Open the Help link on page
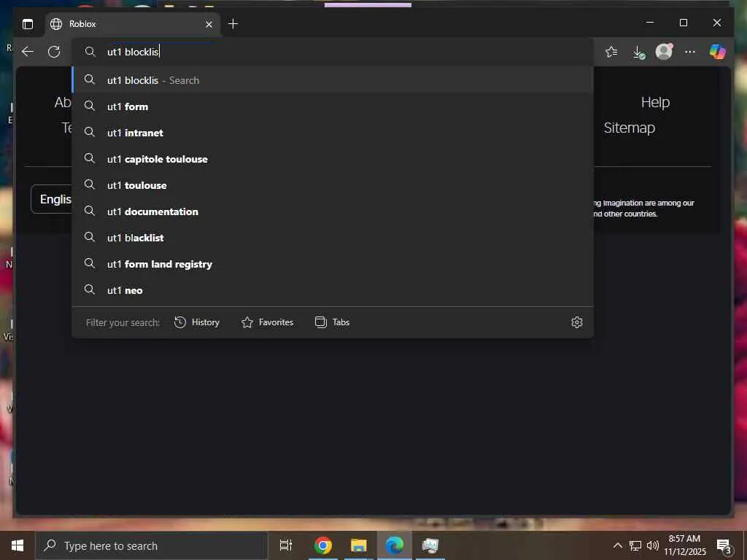Screen dimensions: 747x560 coord(655,102)
